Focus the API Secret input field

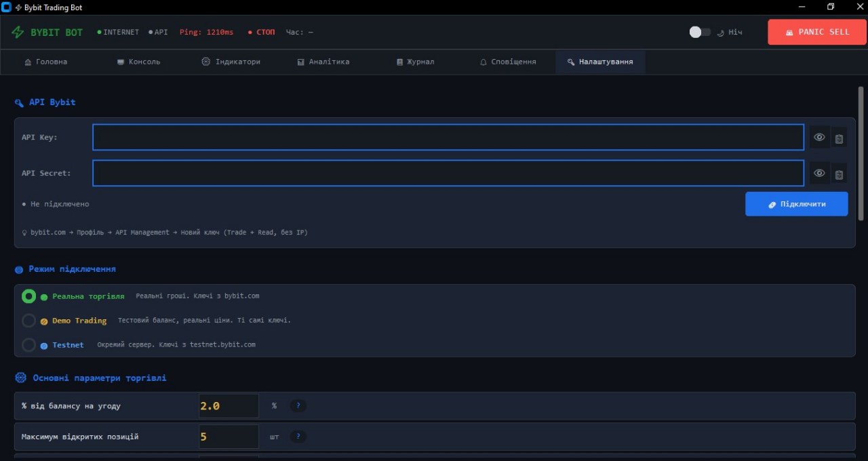coord(448,174)
